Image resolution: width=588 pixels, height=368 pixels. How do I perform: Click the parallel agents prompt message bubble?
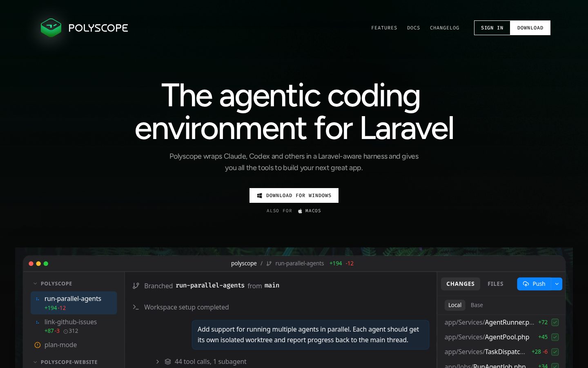[x=310, y=334]
